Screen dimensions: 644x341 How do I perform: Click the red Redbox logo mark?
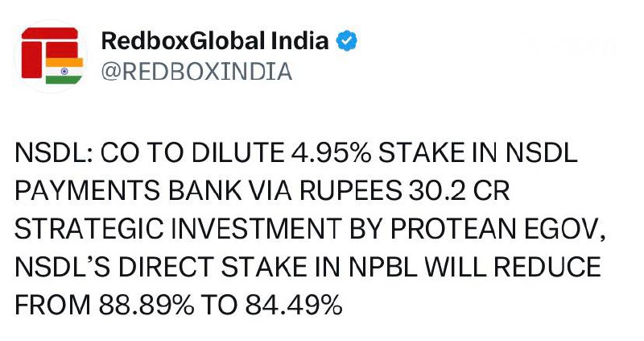(x=46, y=48)
